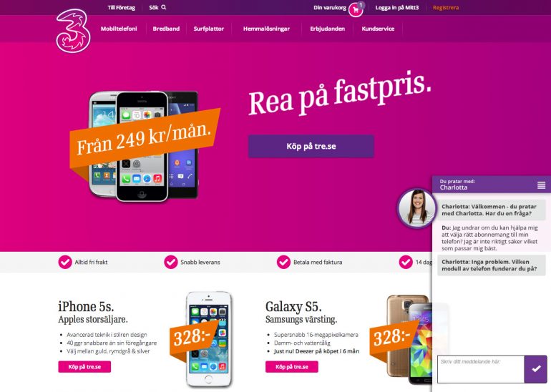
Task: Open the Hemmalösningar menu
Action: [x=266, y=29]
